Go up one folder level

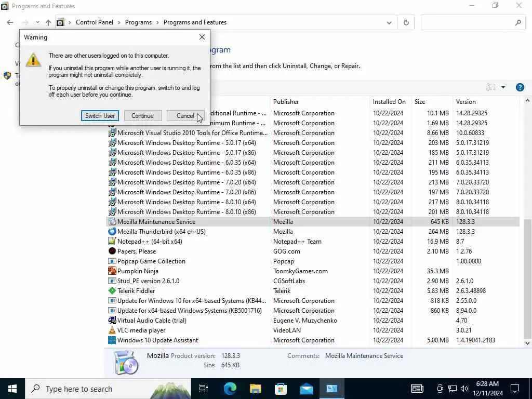[x=48, y=22]
